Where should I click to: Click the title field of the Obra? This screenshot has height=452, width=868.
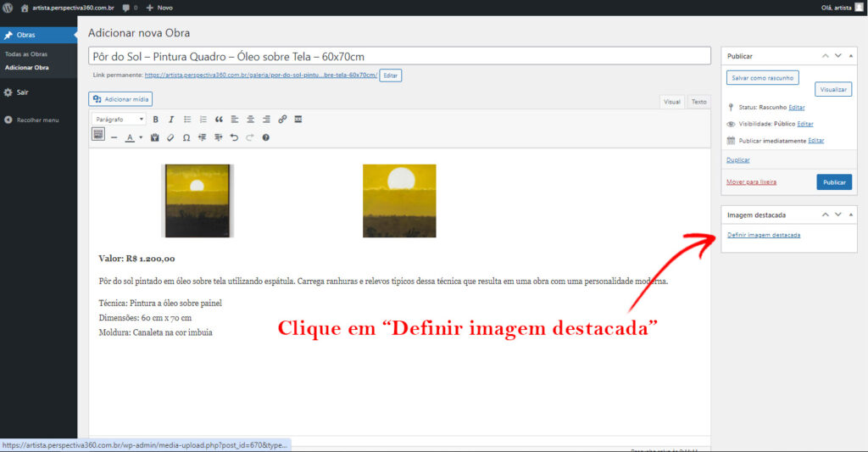click(399, 56)
